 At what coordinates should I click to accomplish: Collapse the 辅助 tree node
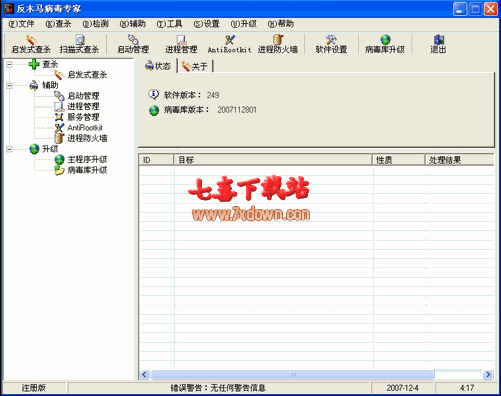(9, 86)
